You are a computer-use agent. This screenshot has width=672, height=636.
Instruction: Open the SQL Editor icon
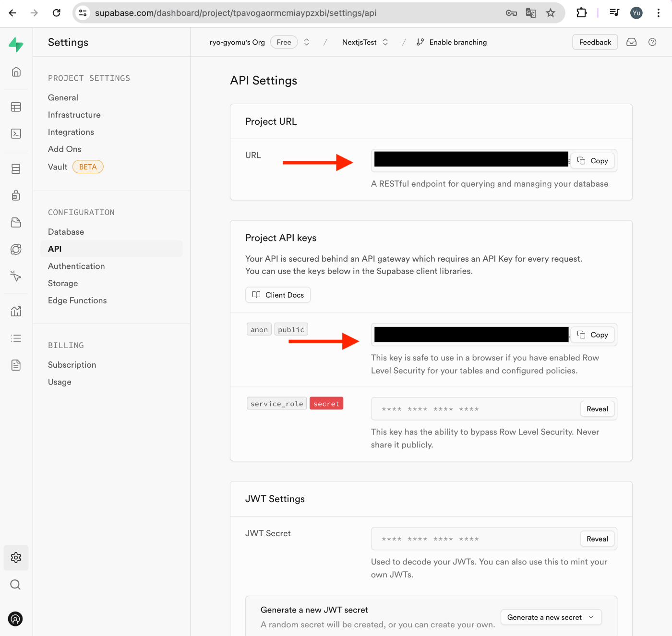tap(16, 133)
